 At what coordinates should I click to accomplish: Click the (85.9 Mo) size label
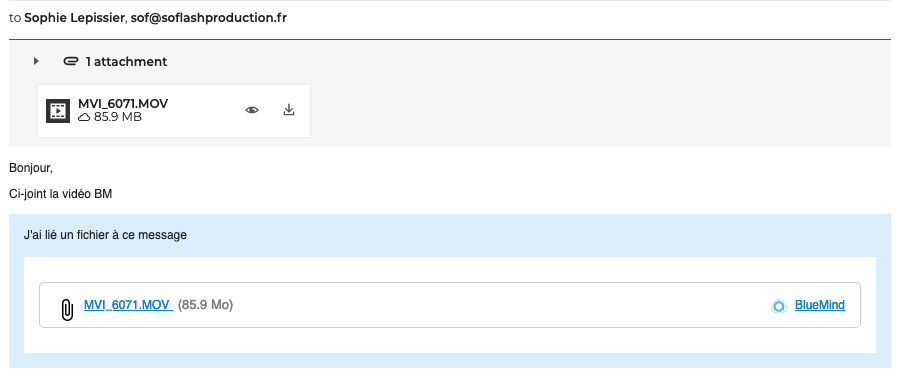(x=206, y=305)
